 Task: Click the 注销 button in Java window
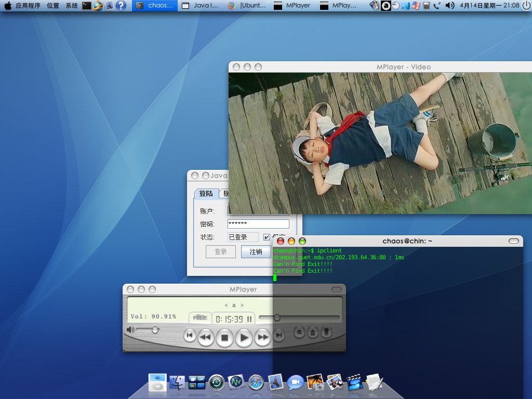(x=256, y=252)
